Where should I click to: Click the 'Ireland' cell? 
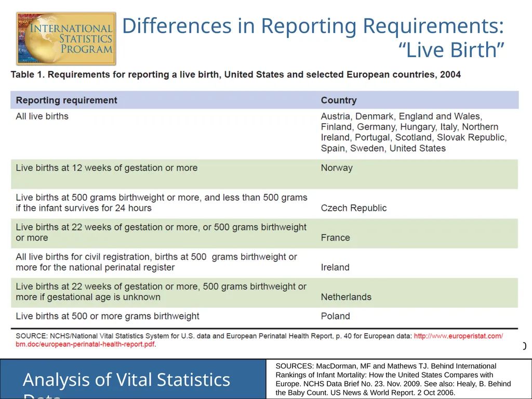click(335, 267)
